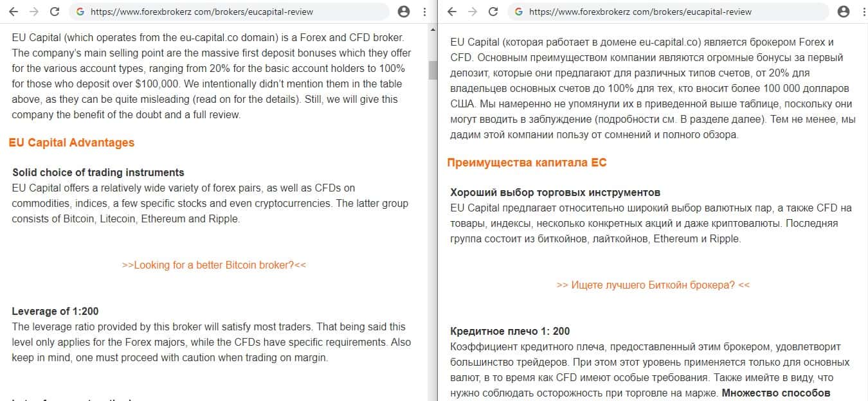The image size is (868, 401).
Task: Open the "Looking for a better Bitcoin broker?" link
Action: click(x=213, y=265)
